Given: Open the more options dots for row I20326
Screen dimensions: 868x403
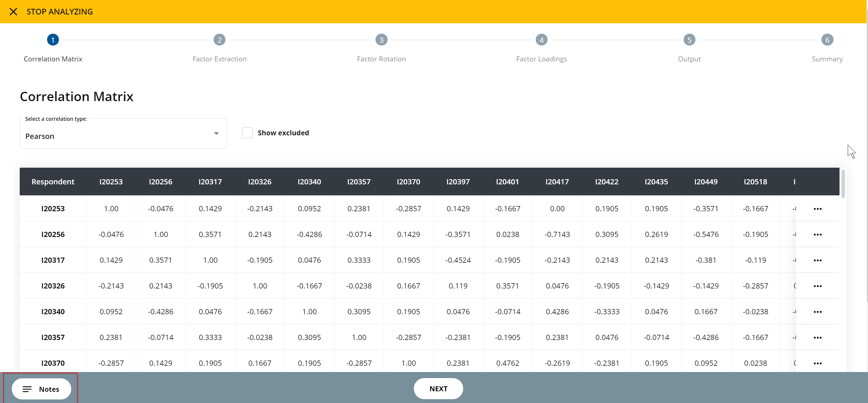Looking at the screenshot, I should 817,286.
